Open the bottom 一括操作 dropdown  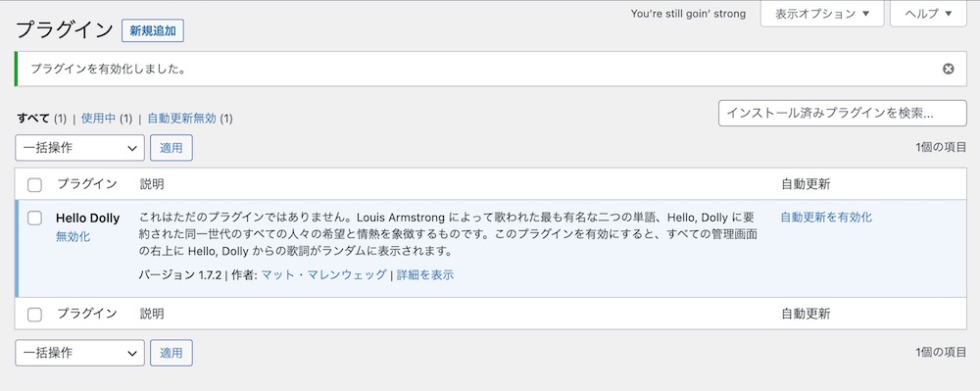[79, 353]
